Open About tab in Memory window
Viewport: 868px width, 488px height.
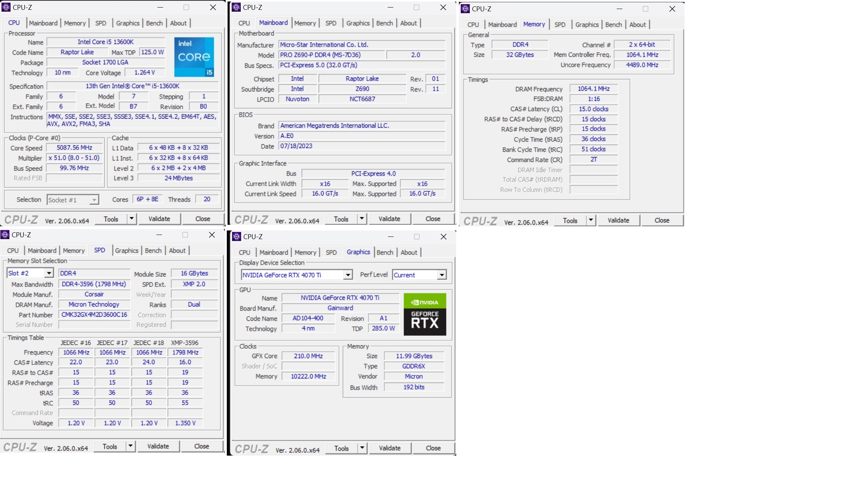637,24
